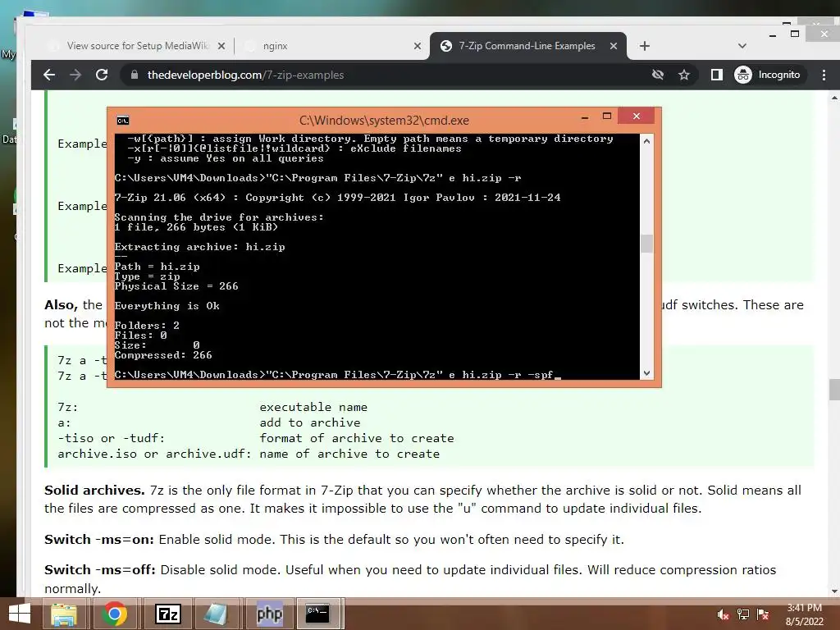The width and height of the screenshot is (840, 630).
Task: Click the cmd window scrollbar thumb
Action: tap(646, 244)
